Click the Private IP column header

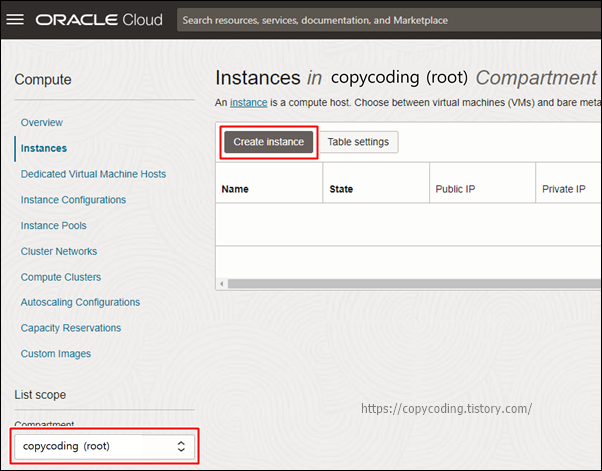point(564,189)
